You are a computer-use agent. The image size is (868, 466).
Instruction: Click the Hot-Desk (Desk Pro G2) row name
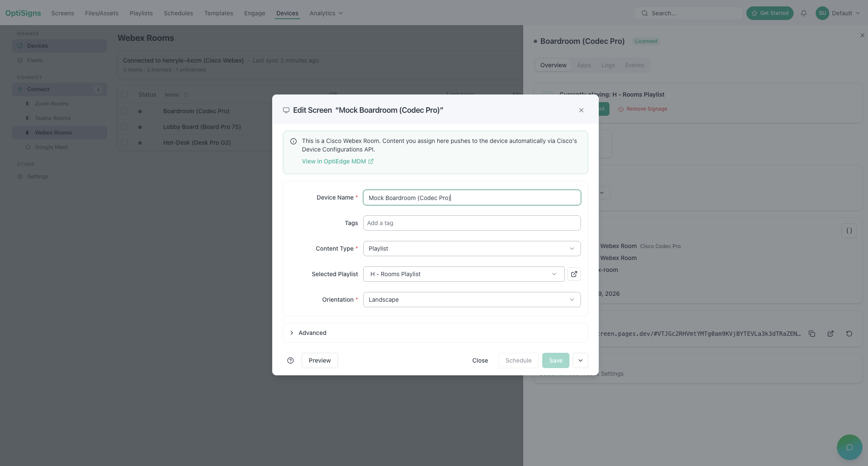197,143
